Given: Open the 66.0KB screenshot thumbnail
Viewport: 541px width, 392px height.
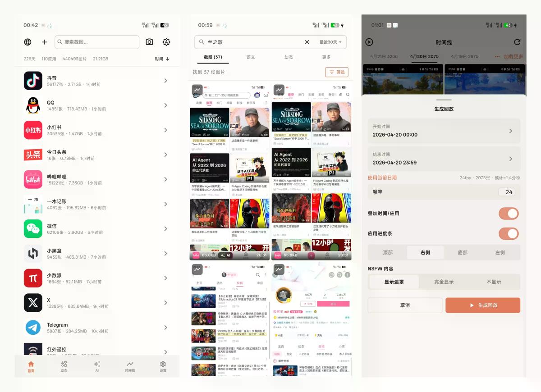Looking at the screenshot, I should coord(229,172).
